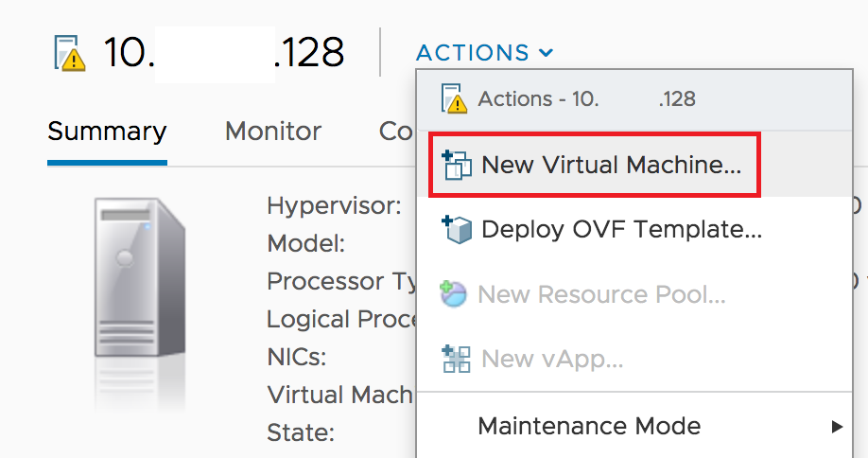Click the host name title ending .128
The height and width of the screenshot is (458, 868).
224,53
